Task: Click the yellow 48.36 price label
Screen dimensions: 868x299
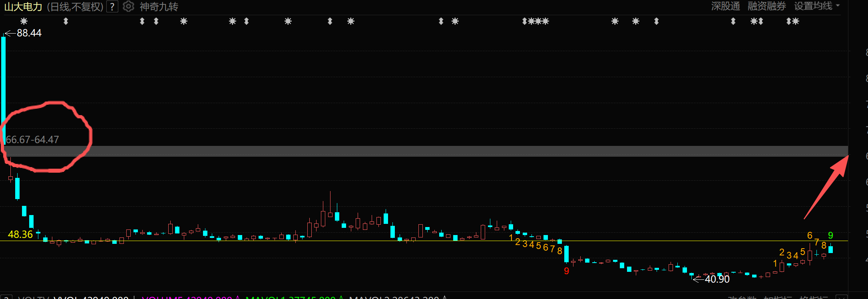Action: click(20, 234)
